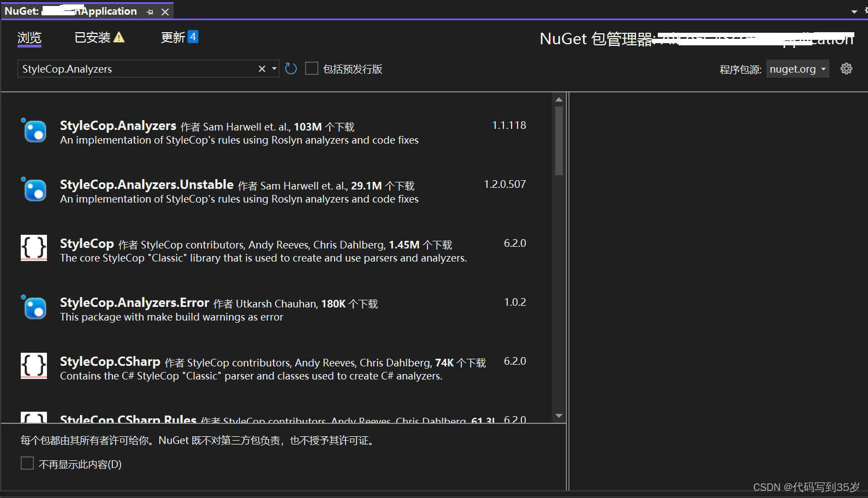Click the package list vertical scrollbar thumb
The height and width of the screenshot is (498, 868).
point(558,141)
